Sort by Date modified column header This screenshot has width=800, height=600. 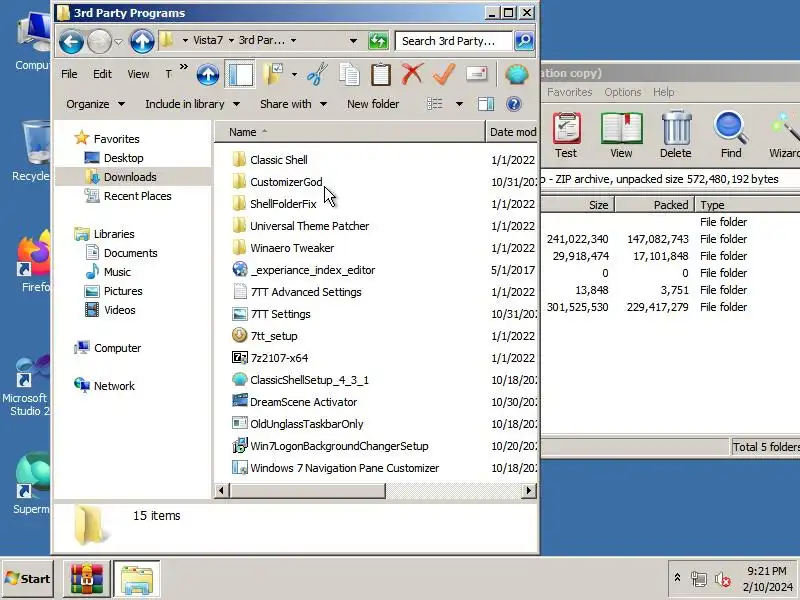(x=512, y=132)
